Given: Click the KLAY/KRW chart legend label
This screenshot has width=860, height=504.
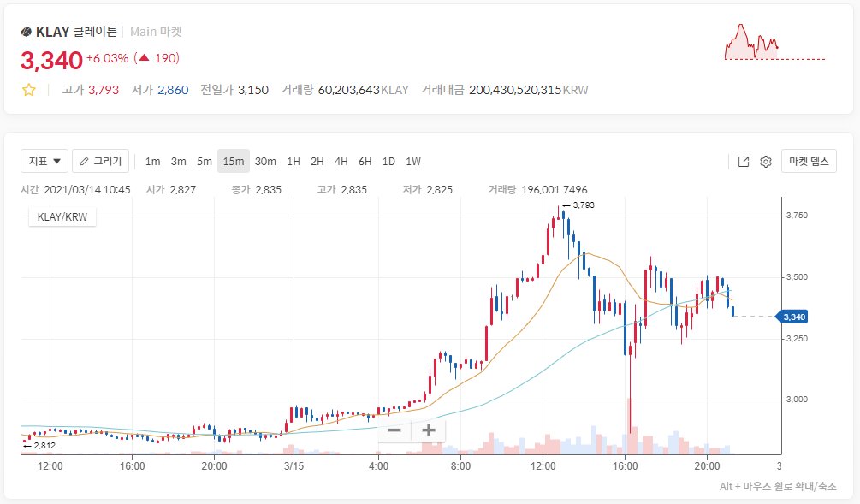Looking at the screenshot, I should (x=62, y=217).
